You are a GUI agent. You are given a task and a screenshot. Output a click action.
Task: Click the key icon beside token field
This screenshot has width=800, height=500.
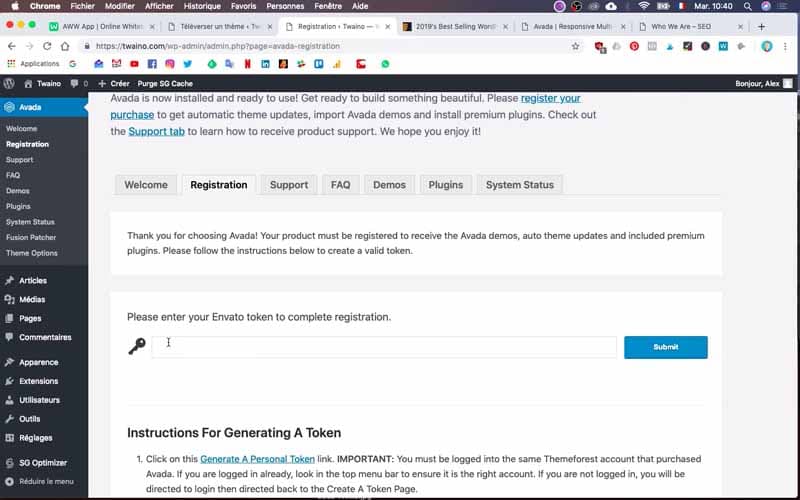[137, 346]
